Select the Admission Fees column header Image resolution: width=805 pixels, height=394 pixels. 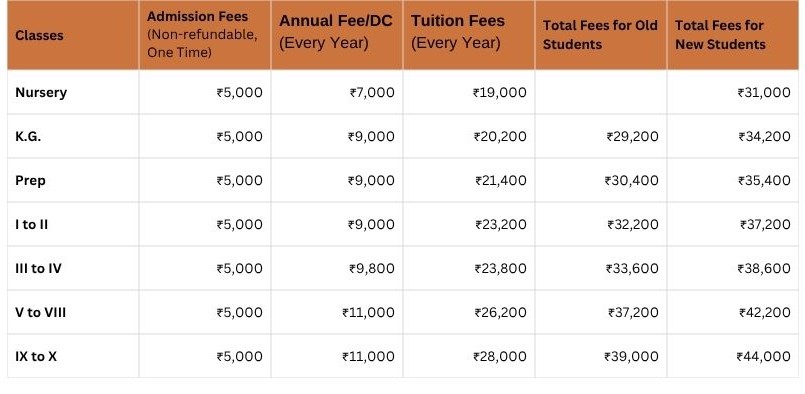[205, 35]
